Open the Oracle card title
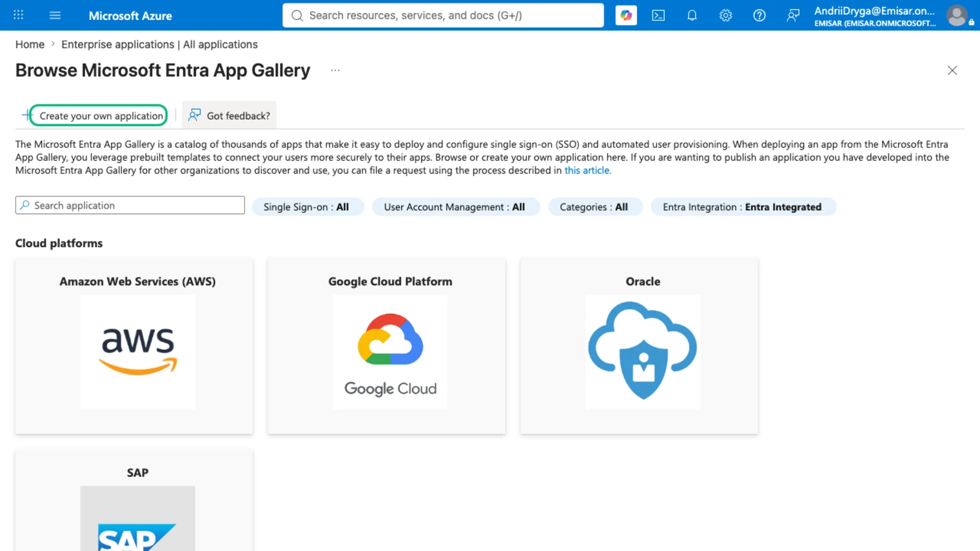 pyautogui.click(x=643, y=282)
